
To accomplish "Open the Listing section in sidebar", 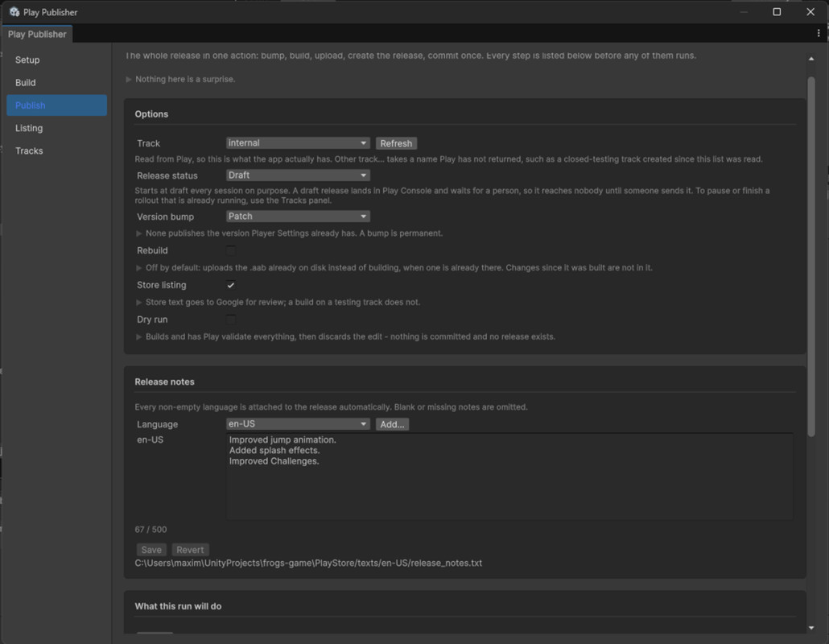I will (56, 128).
